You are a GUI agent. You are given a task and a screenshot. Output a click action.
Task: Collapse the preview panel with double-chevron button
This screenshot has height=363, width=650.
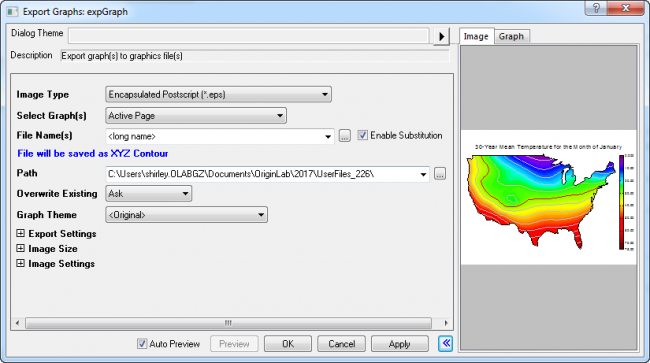(446, 343)
